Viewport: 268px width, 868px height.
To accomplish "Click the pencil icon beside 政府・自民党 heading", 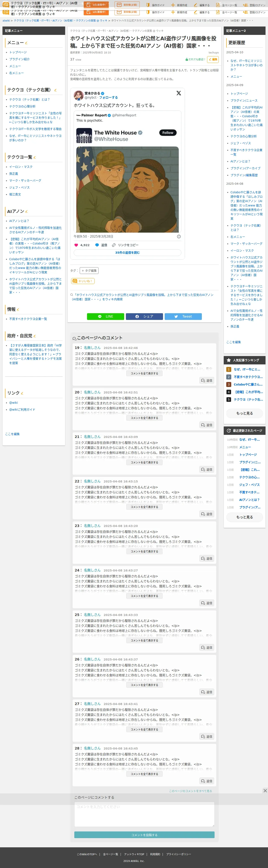I will [x=34, y=336].
